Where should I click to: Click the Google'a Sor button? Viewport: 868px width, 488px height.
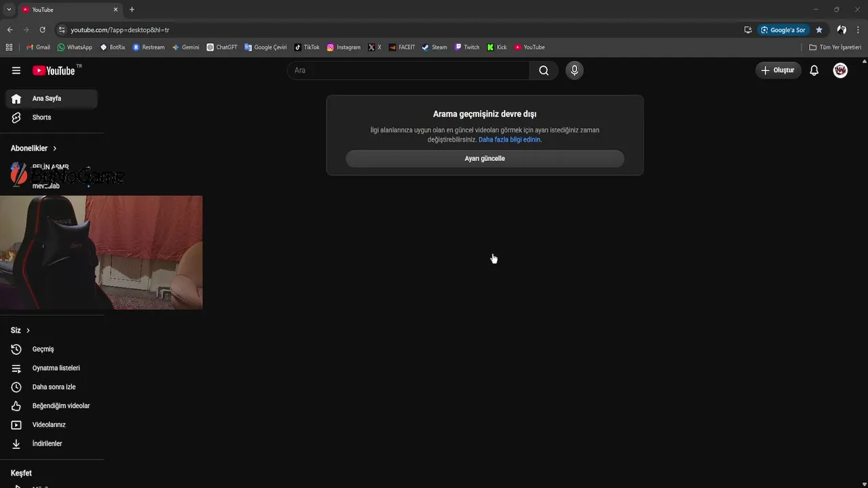tap(784, 30)
